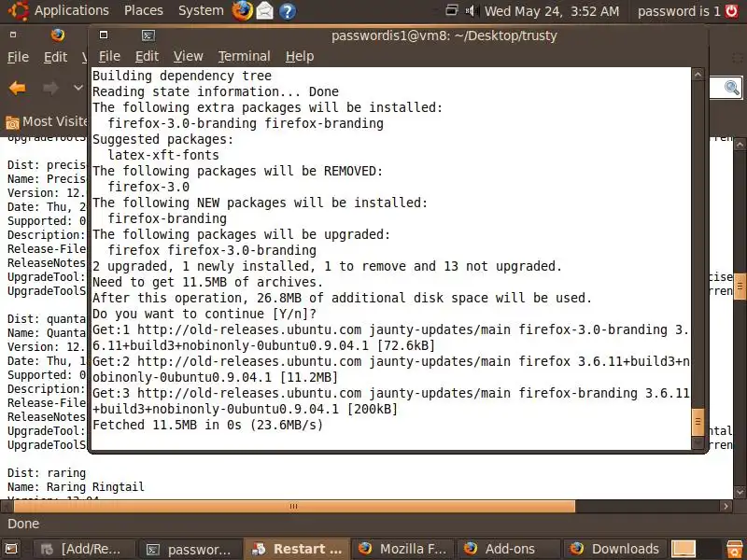Click 'latex-xft-fonts' suggested package text
Viewport: 747px width, 560px height.
tap(163, 155)
